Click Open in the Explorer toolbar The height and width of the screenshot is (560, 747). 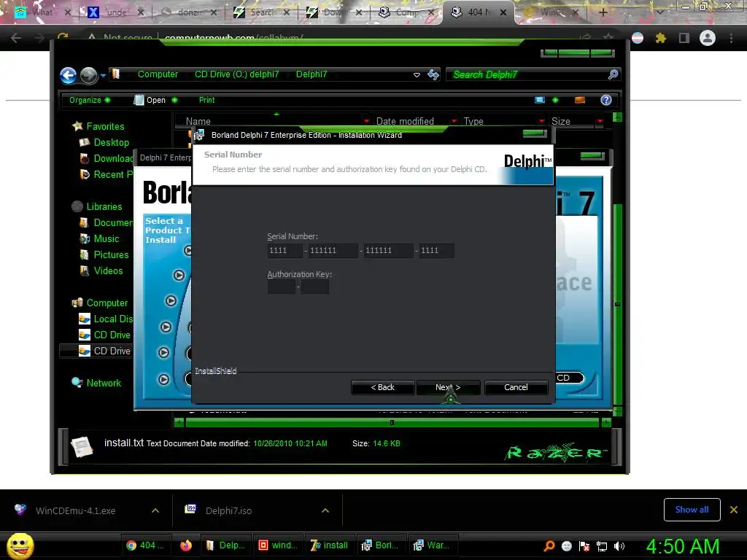pos(150,100)
